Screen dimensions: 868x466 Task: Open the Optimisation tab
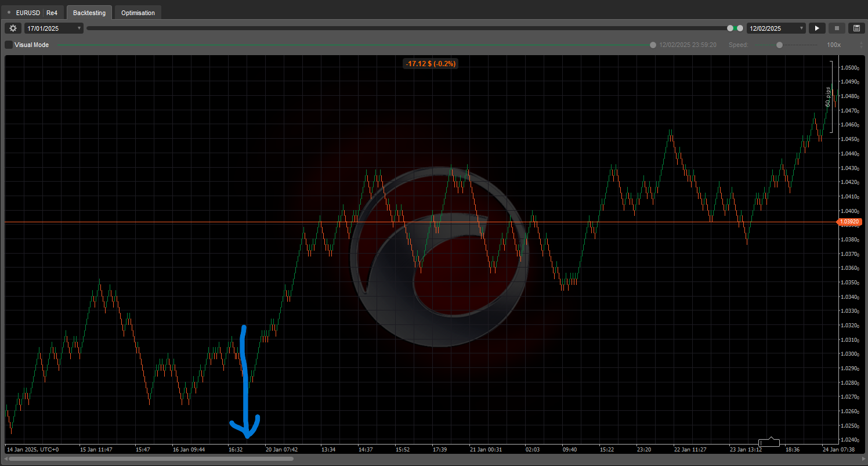tap(138, 12)
